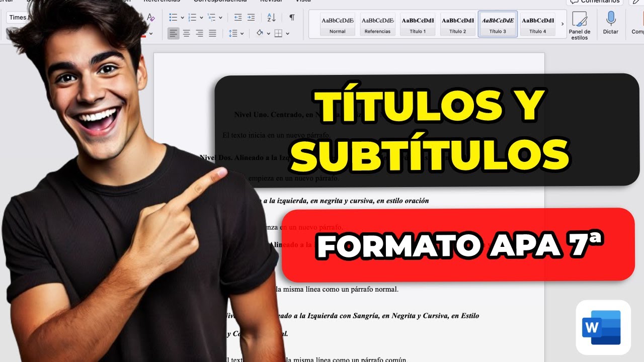Toggle paragraph marks display

click(292, 18)
